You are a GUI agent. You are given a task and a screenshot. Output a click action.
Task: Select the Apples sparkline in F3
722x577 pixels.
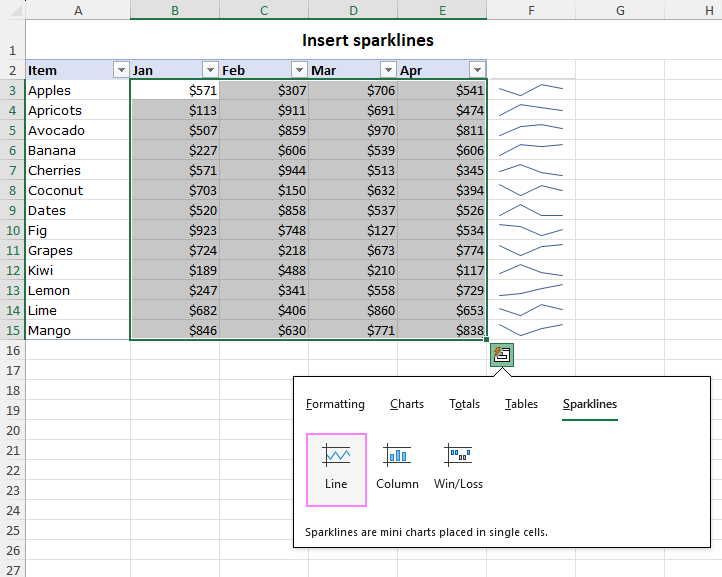531,90
